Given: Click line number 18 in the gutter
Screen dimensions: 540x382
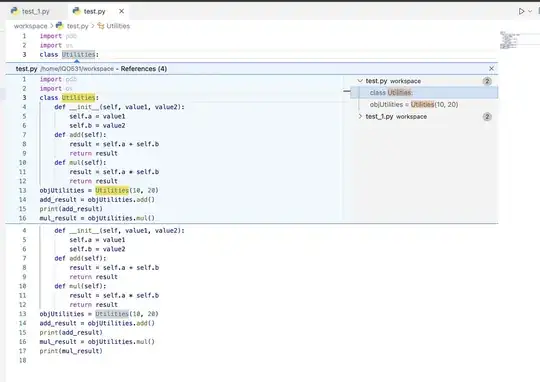Looking at the screenshot, I should (23, 360).
